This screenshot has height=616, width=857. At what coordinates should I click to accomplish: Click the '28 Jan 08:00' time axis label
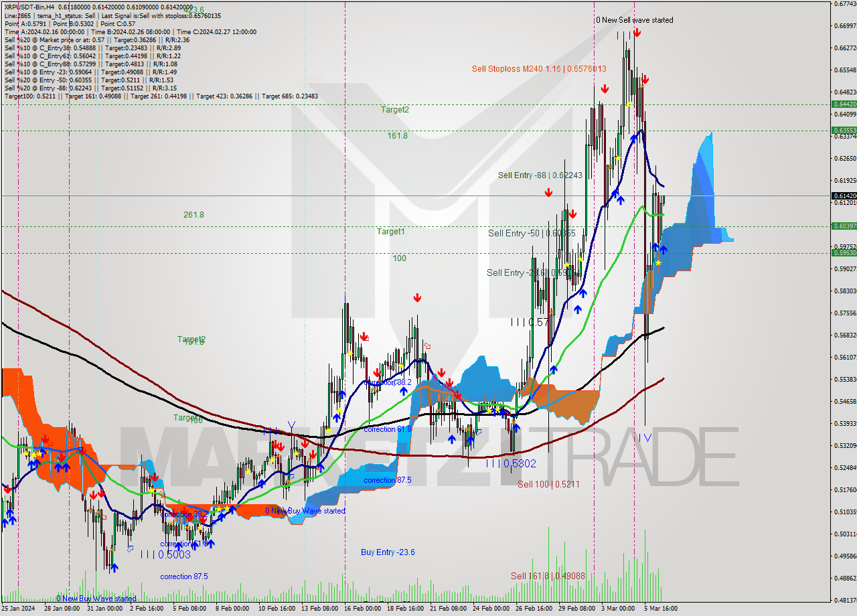click(63, 609)
